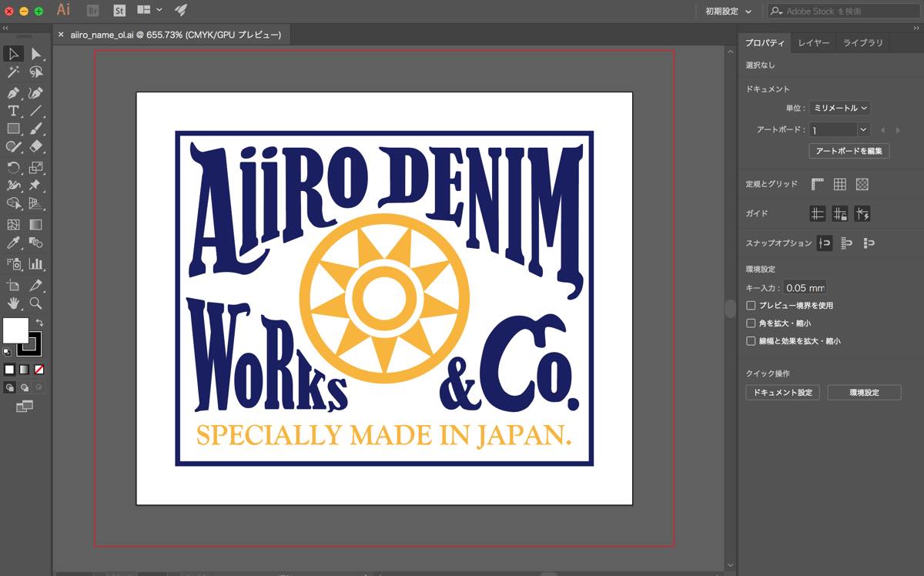924x576 pixels.
Task: Select the Symbol Sprayer tool
Action: [x=13, y=264]
